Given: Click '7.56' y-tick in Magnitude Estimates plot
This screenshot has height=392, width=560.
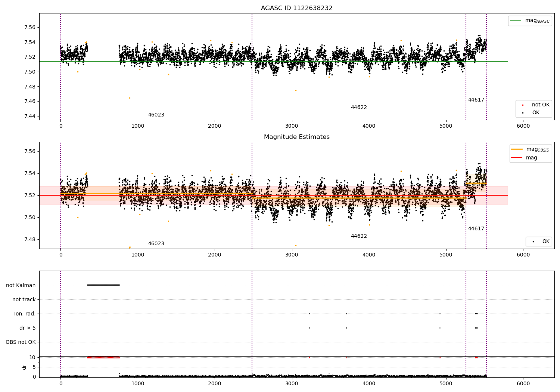Looking at the screenshot, I should [x=30, y=151].
